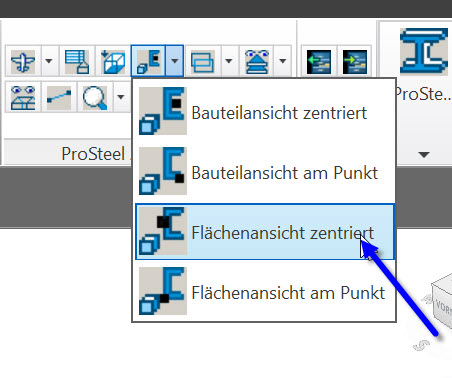Image resolution: width=452 pixels, height=378 pixels.
Task: Open dropdown arrow beside the airplane icon
Action: 49,61
